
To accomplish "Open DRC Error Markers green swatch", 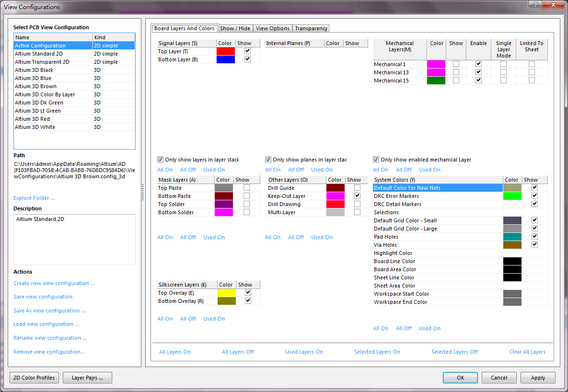I will [x=512, y=196].
